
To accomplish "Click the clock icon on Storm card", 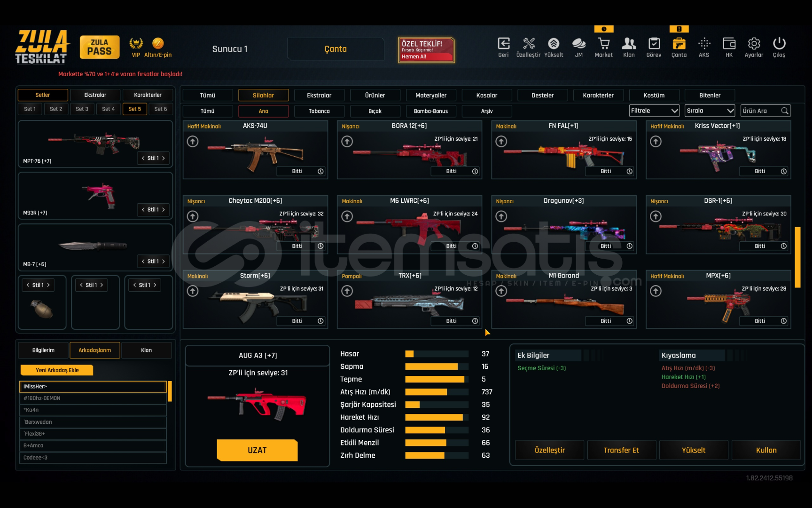I will [x=320, y=321].
